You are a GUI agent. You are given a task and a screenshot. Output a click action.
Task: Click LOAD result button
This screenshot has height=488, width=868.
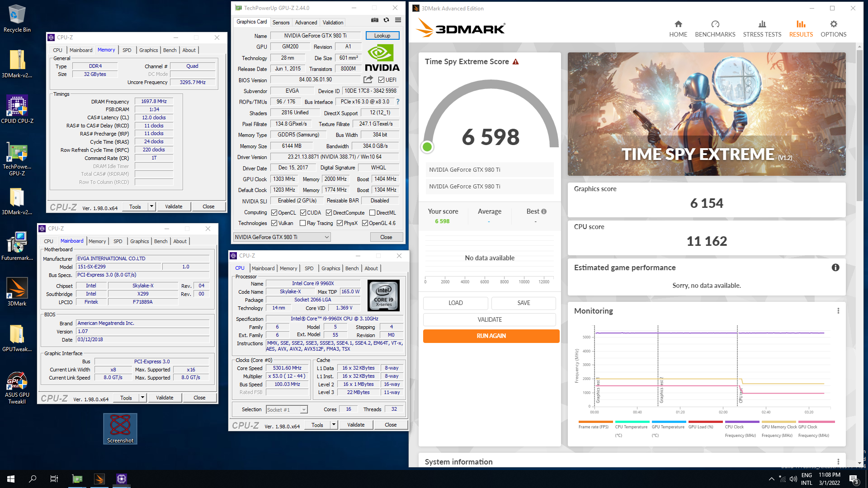455,303
